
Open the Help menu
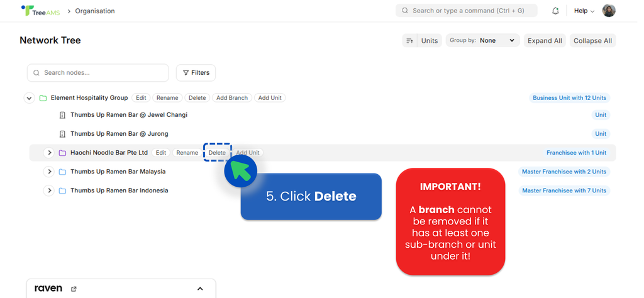click(x=584, y=11)
